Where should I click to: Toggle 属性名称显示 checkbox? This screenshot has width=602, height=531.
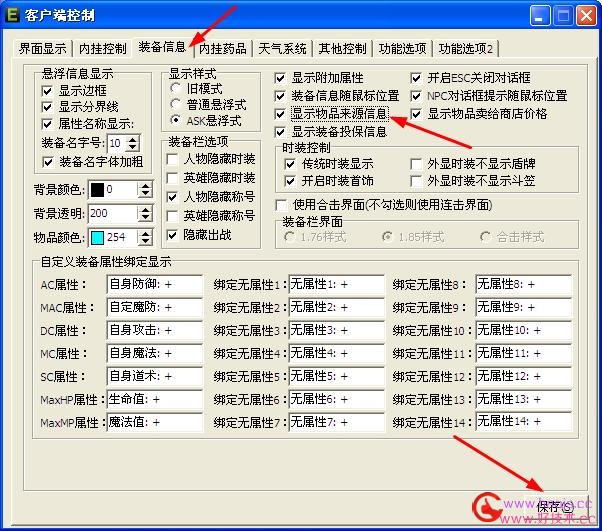tap(47, 124)
